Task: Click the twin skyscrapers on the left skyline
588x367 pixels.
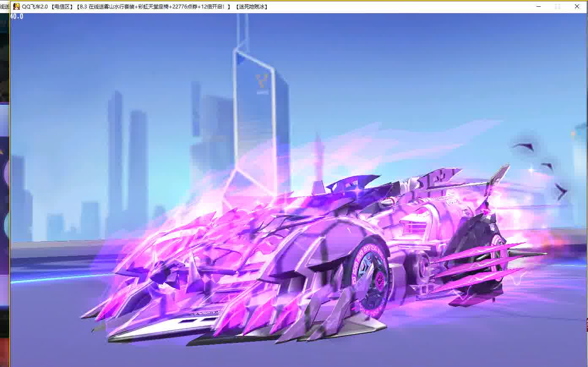Action: pyautogui.click(x=127, y=161)
